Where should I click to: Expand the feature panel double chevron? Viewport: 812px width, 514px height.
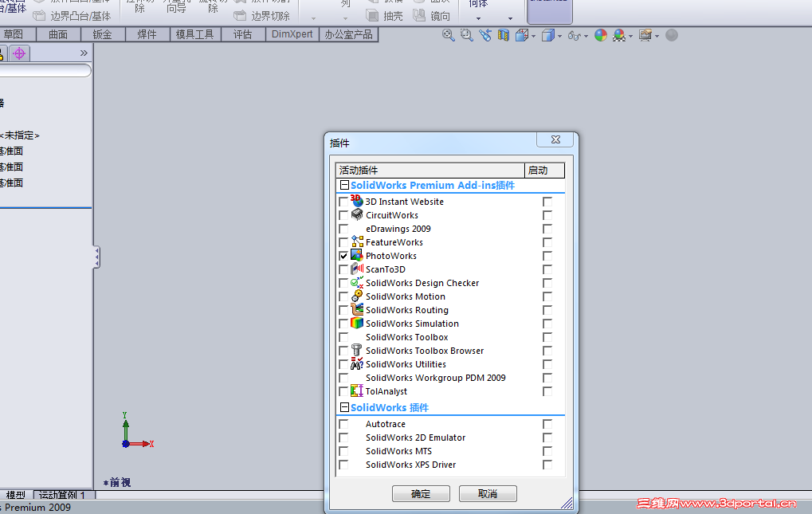(x=84, y=53)
